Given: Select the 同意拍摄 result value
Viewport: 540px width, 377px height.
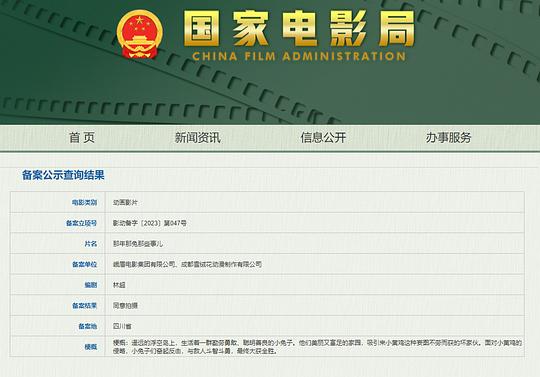Looking at the screenshot, I should [x=125, y=306].
